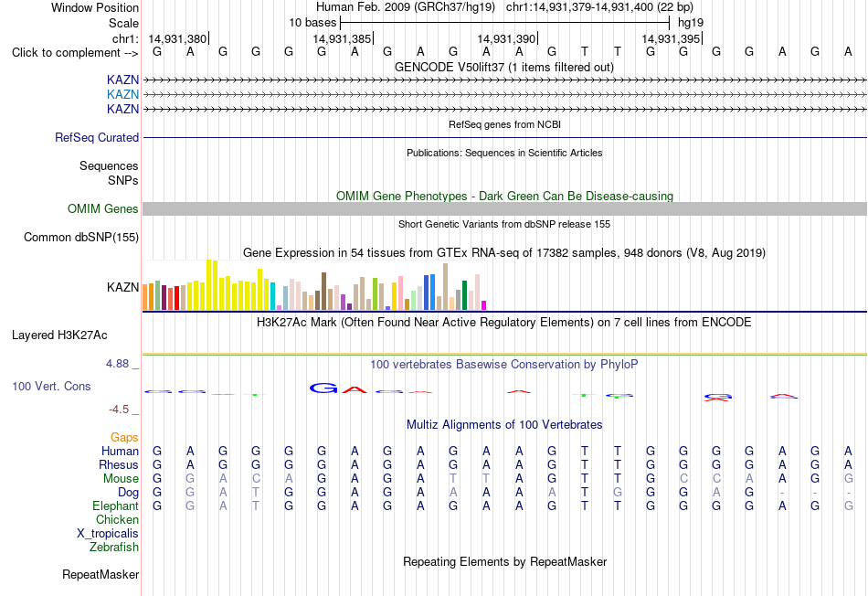The image size is (868, 596).
Task: Click the KAZN label beside the GTEx bar chart
Action: point(123,287)
